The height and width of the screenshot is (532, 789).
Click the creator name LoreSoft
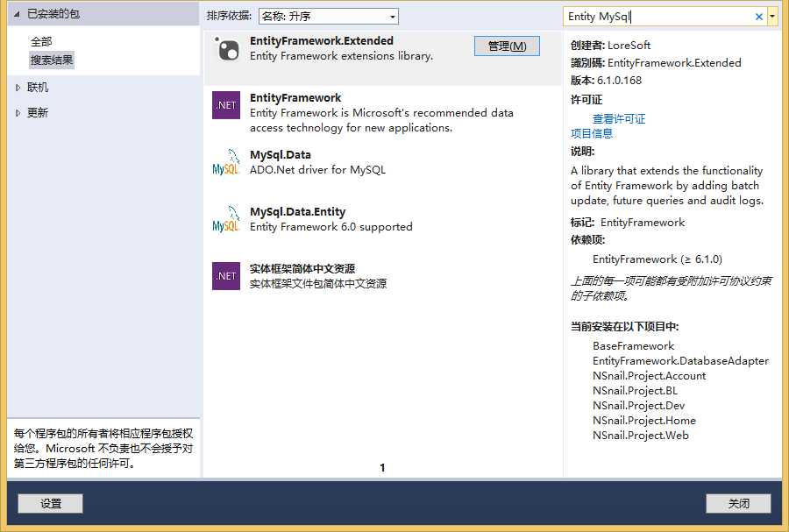click(x=629, y=46)
